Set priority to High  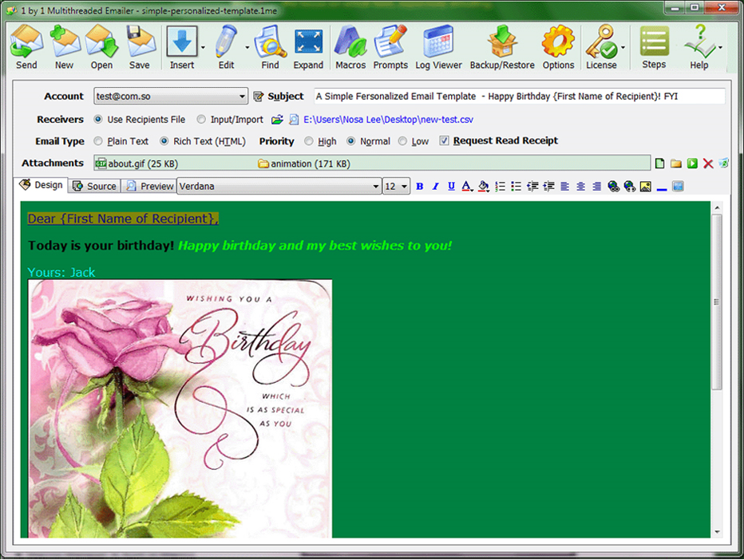(309, 141)
